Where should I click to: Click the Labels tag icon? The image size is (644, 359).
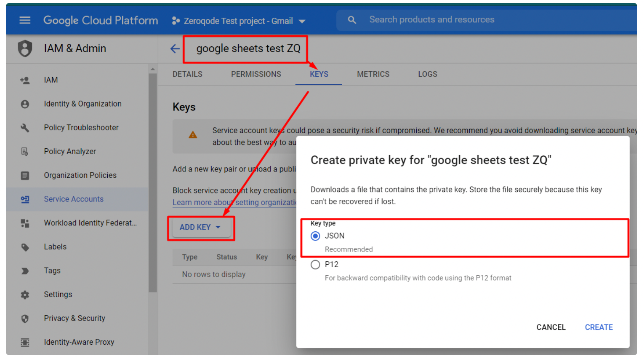[x=25, y=247]
